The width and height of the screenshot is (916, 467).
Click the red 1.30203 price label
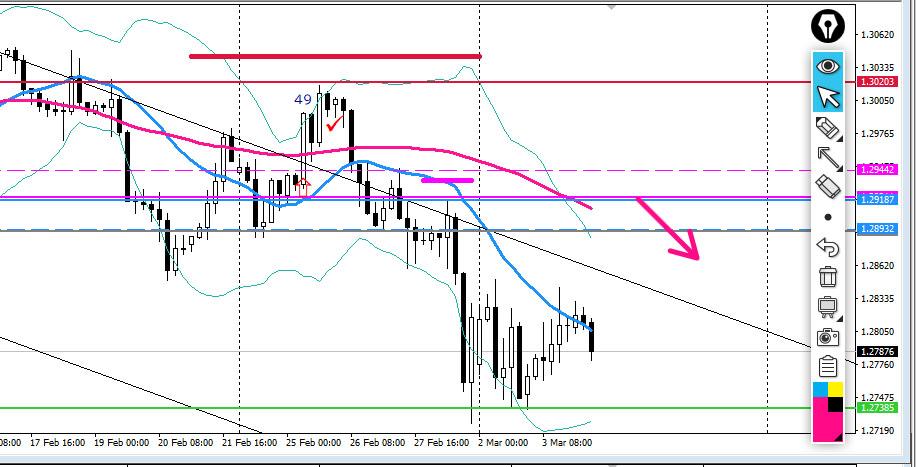876,82
